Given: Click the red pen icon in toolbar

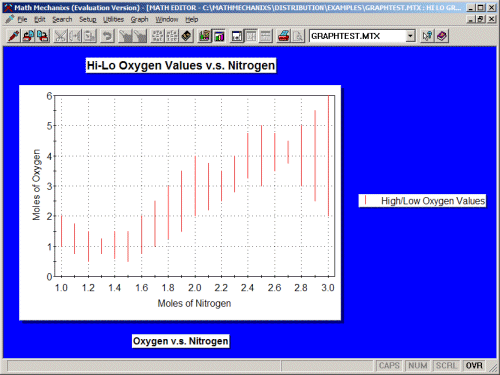Looking at the screenshot, I should (14, 36).
